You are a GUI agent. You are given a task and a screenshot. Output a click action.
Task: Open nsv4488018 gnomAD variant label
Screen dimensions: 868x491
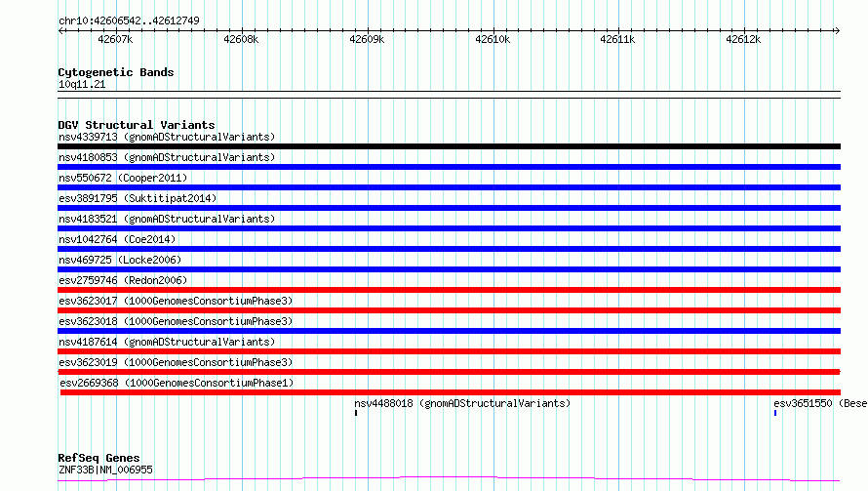(462, 403)
